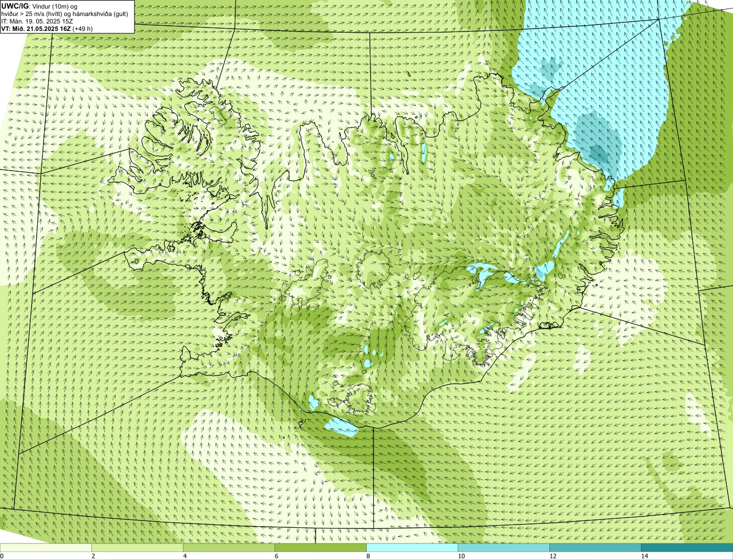
Task: Click the legend tick label "12"
Action: (x=553, y=556)
